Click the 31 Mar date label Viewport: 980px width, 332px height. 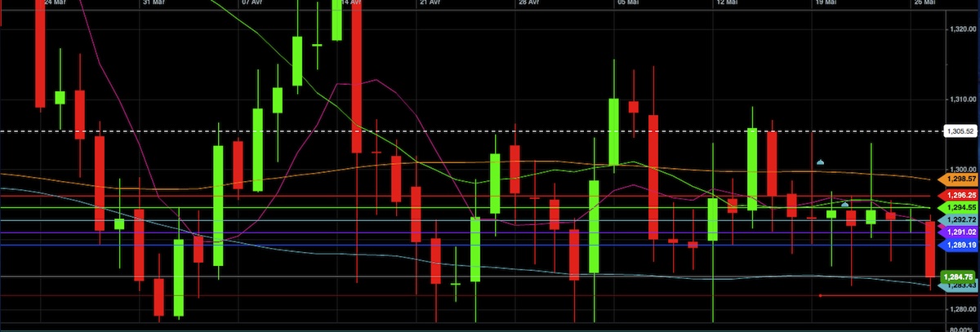[152, 3]
